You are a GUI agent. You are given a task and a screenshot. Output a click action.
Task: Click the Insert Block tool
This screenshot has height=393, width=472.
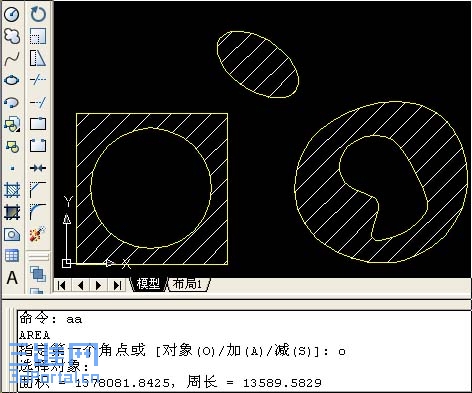click(x=12, y=124)
